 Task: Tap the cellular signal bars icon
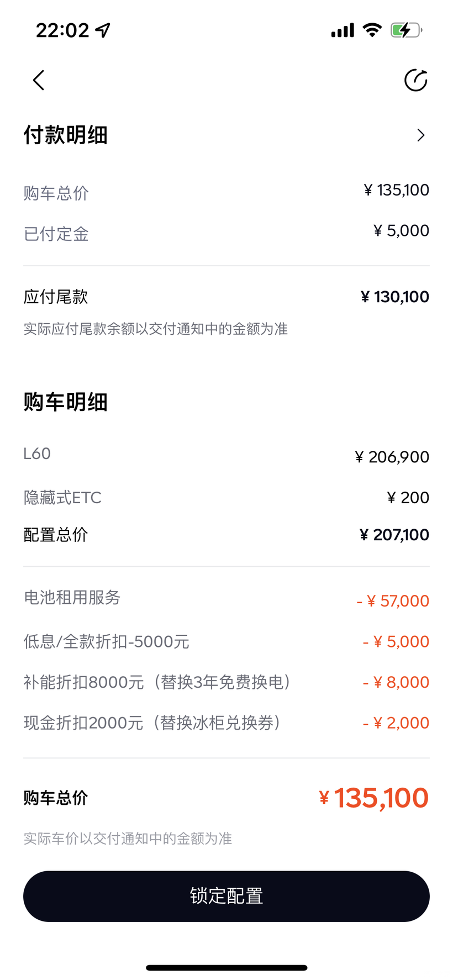click(x=343, y=30)
